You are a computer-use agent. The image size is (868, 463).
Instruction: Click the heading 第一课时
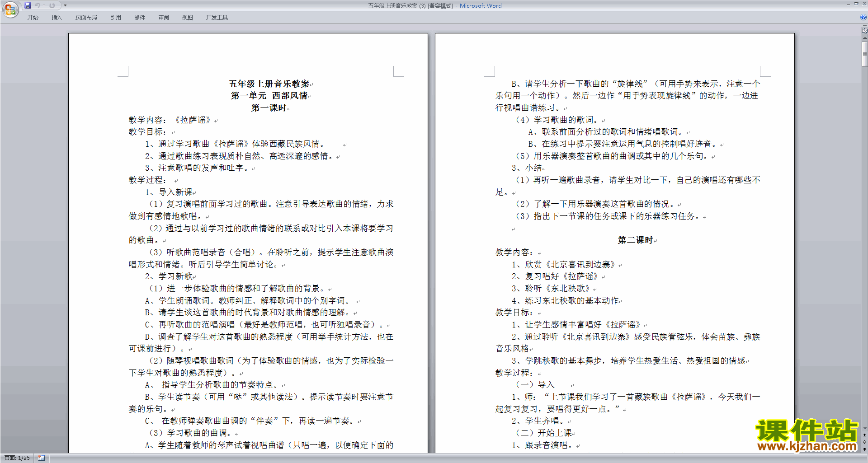[x=269, y=108]
